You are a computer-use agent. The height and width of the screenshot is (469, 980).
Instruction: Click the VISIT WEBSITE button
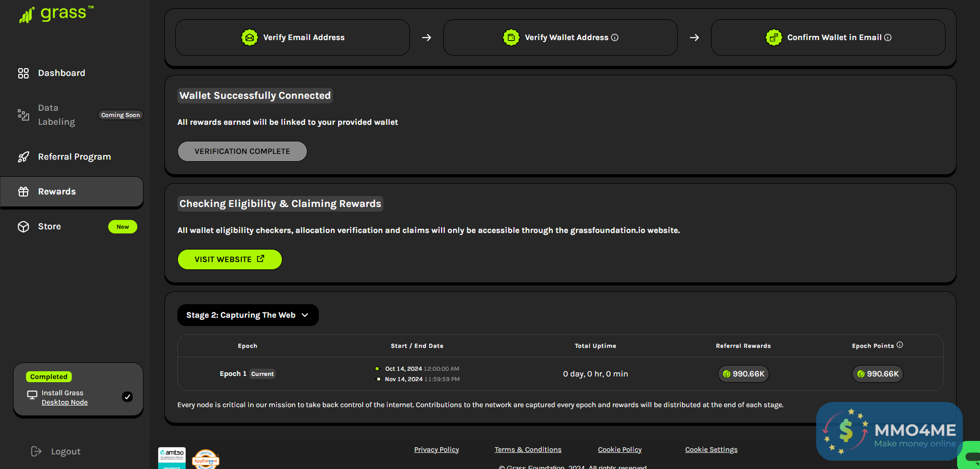coord(229,259)
